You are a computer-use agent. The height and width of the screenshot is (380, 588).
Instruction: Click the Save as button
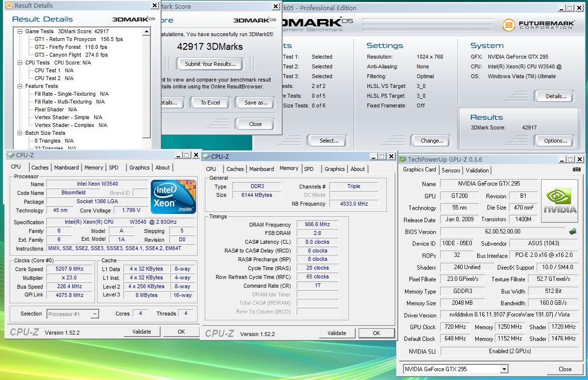[256, 103]
